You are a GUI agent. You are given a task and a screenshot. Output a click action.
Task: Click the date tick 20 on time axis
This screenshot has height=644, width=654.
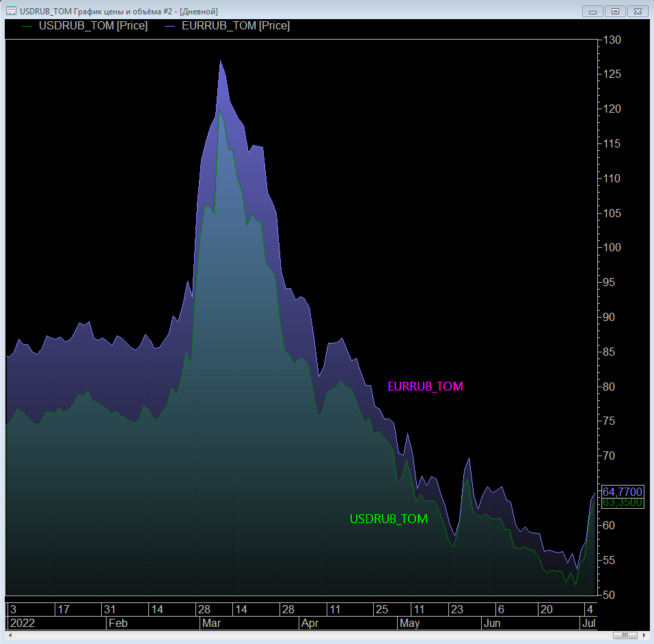point(547,609)
